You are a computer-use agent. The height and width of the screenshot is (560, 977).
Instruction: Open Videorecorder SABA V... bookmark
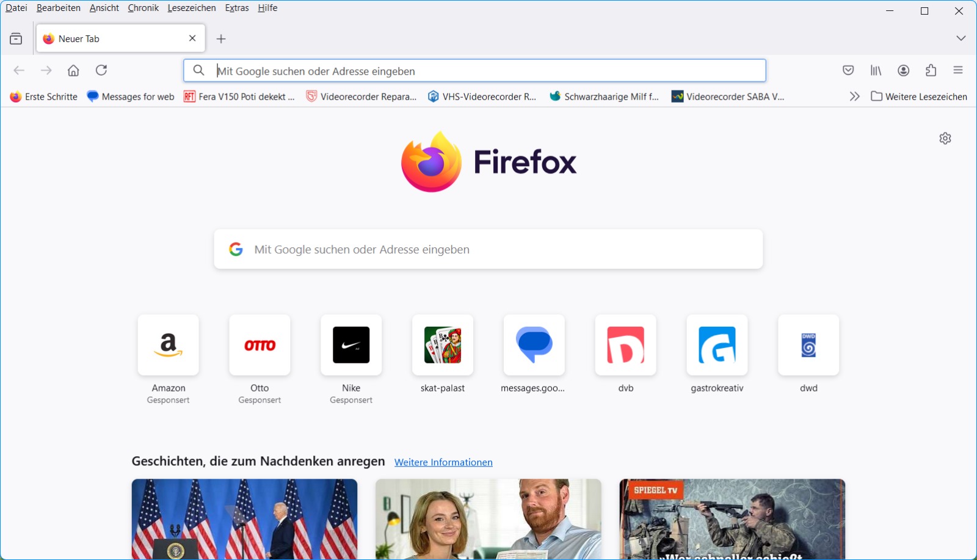(x=728, y=96)
